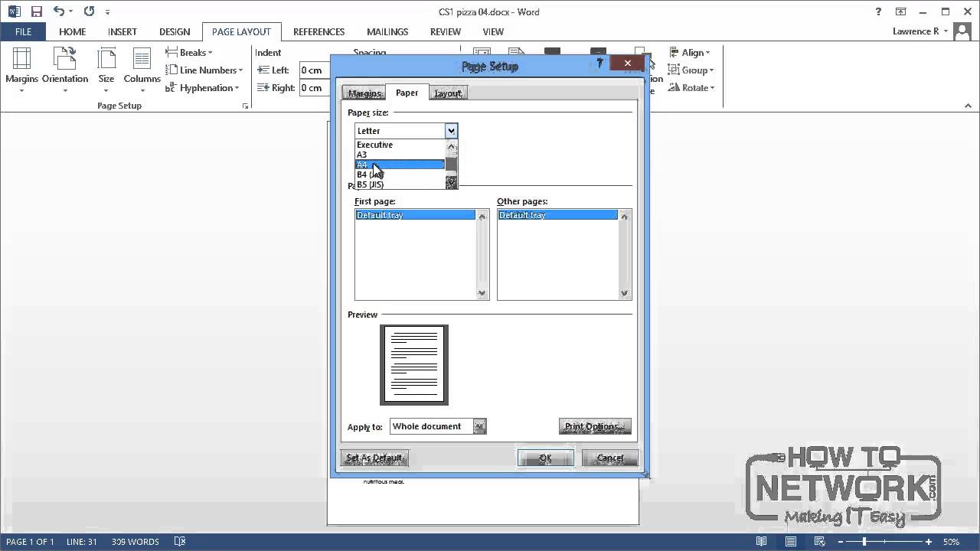Switch to Layout tab in Page Setup
This screenshot has width=980, height=551.
point(448,93)
